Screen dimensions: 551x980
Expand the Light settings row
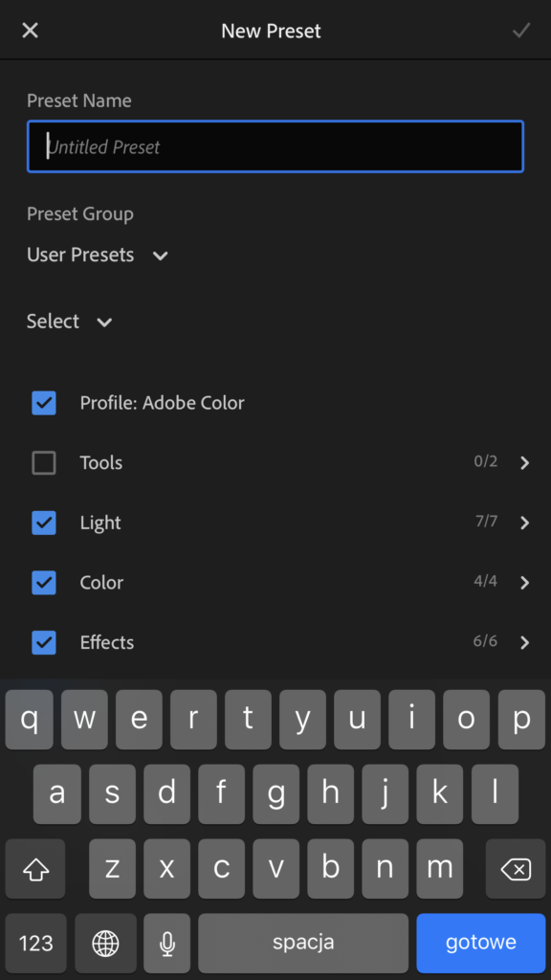524,523
